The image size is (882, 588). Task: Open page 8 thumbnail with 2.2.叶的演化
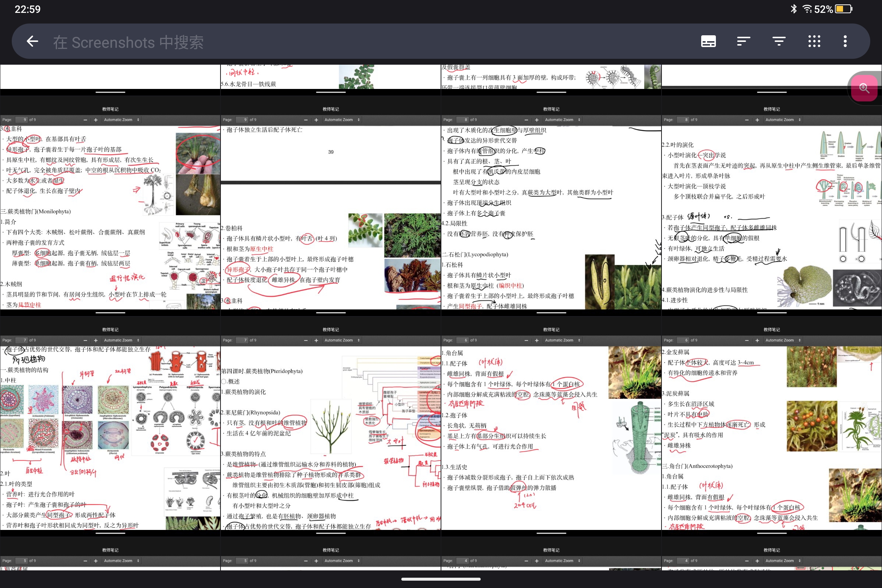point(772,205)
